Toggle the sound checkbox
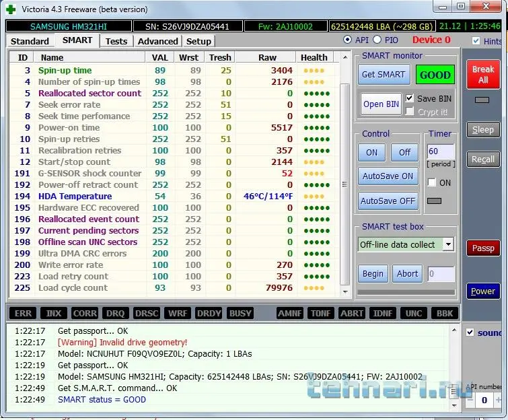508x420 pixels. pos(470,332)
